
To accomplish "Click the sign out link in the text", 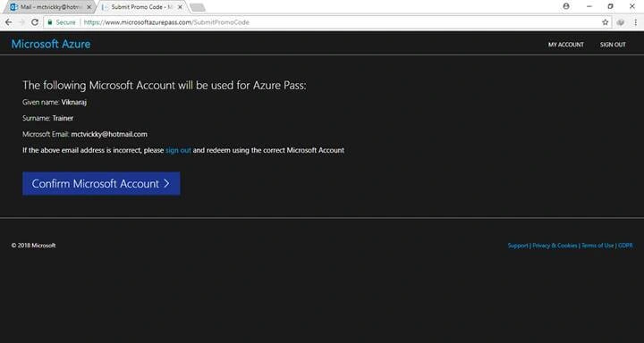I will (178, 150).
